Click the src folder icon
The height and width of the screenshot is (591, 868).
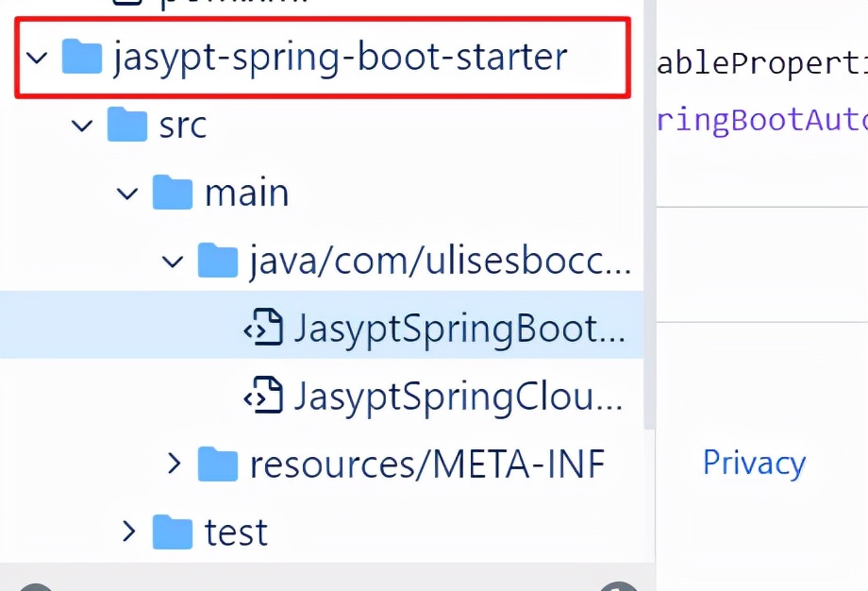tap(127, 125)
